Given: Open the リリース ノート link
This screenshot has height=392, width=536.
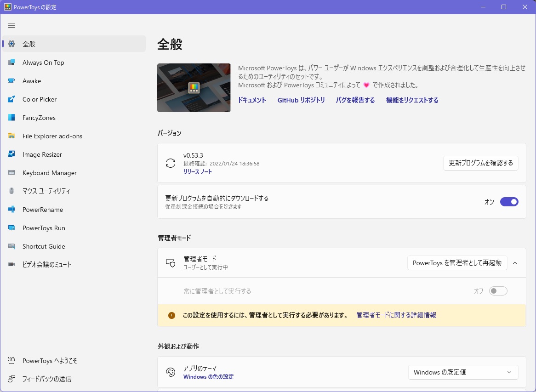Looking at the screenshot, I should [x=198, y=171].
